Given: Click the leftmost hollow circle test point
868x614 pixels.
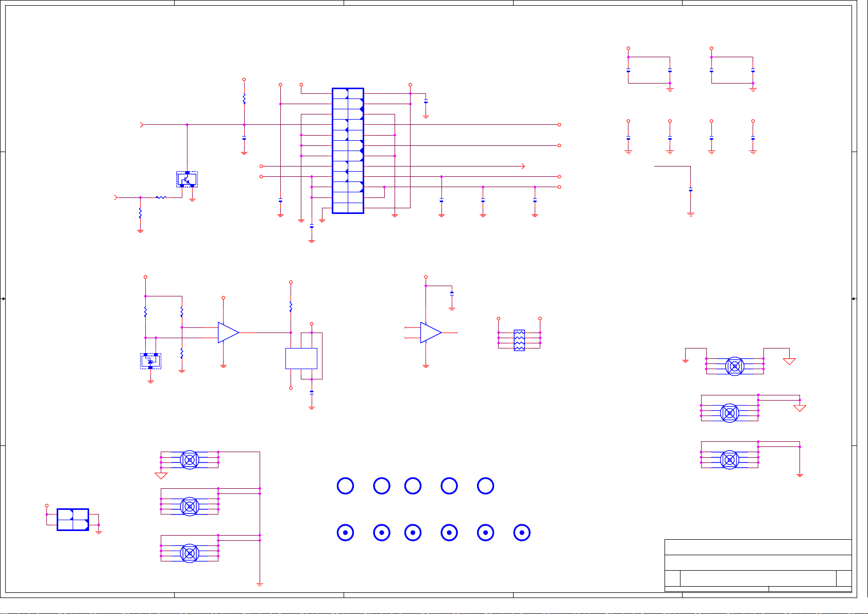Looking at the screenshot, I should click(x=345, y=486).
